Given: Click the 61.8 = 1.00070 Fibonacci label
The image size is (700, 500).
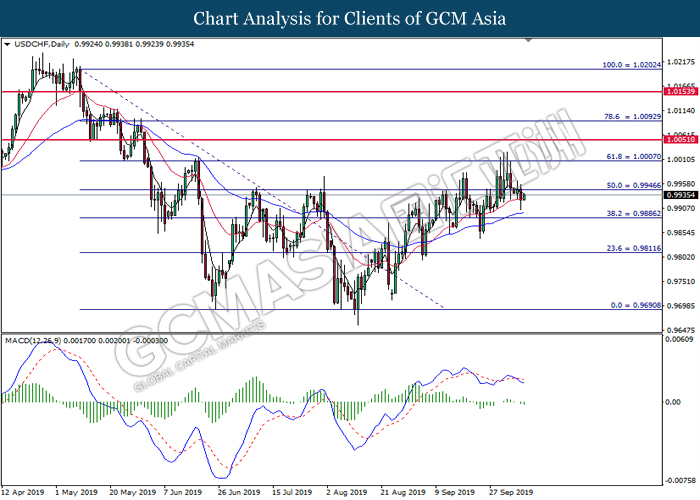Looking at the screenshot, I should 634,157.
